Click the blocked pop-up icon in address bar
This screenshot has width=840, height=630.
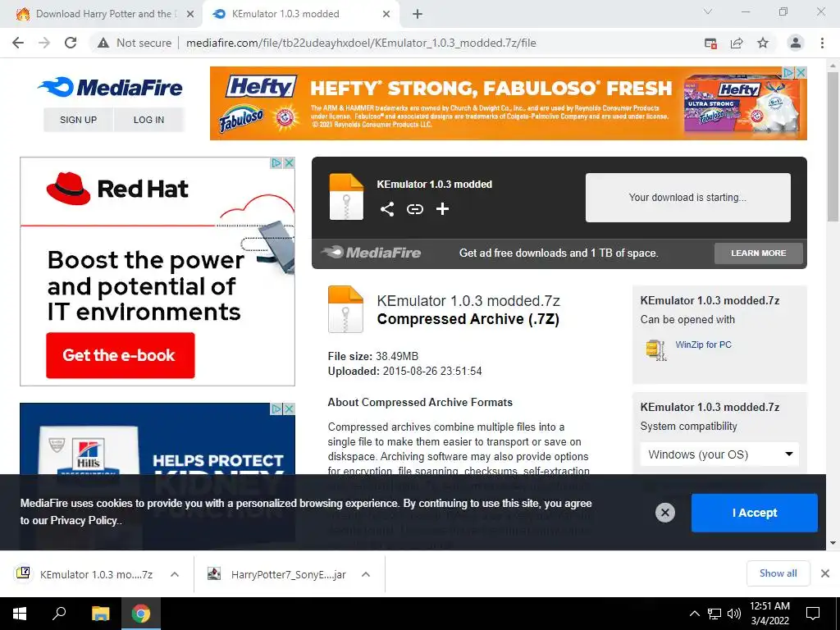tap(710, 43)
